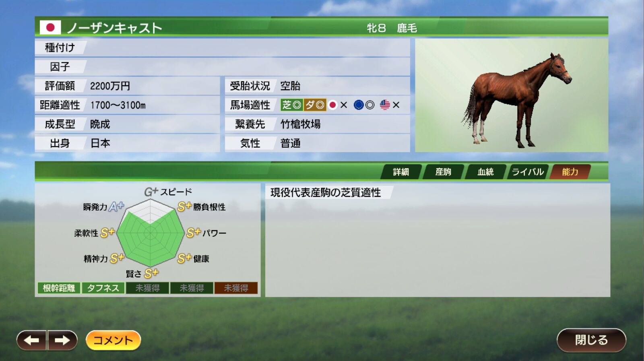Click the 日本 origin value

tap(100, 143)
